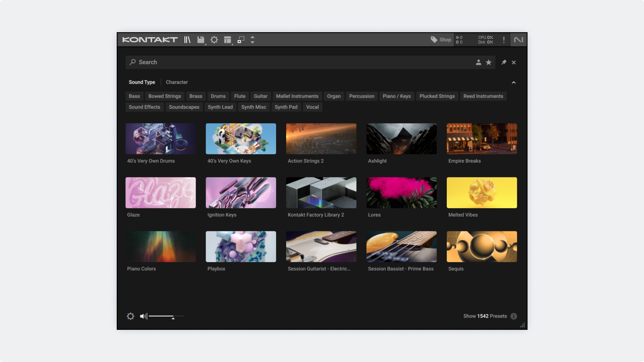This screenshot has height=362, width=644.
Task: Click the exclamation warning icon
Action: (503, 40)
